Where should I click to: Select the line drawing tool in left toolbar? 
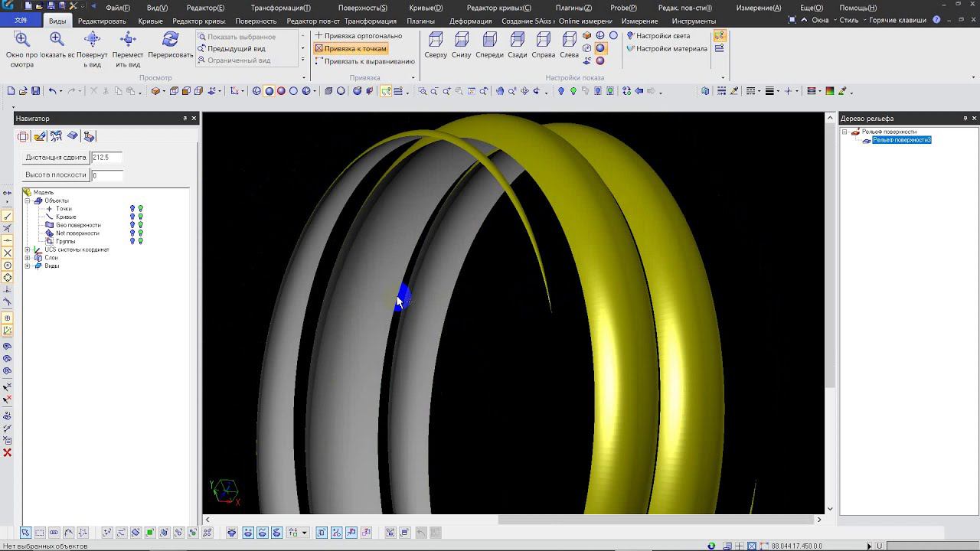point(8,217)
